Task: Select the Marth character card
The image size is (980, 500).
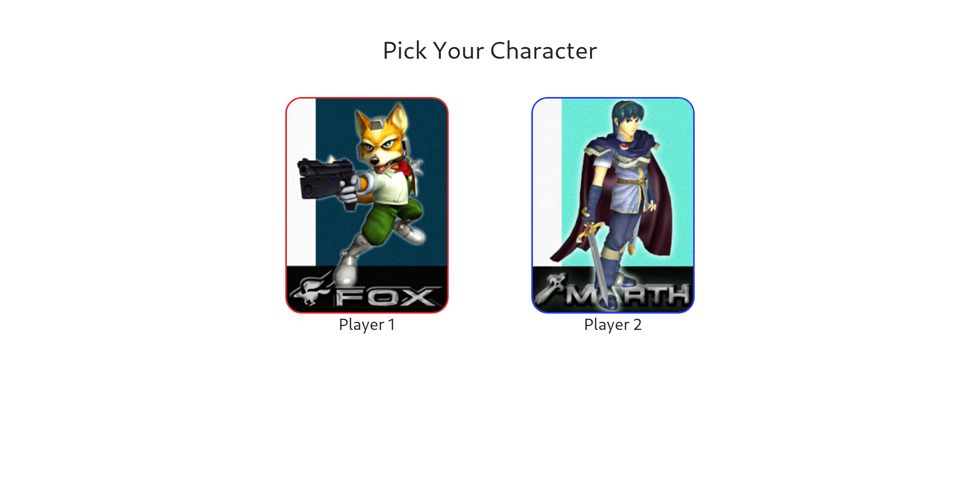Action: 613,205
